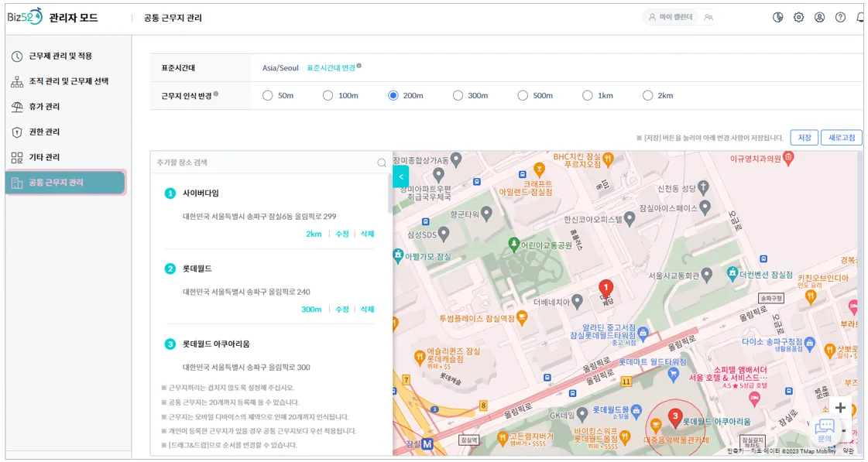
Task: Zoom in the map with plus
Action: tap(840, 408)
